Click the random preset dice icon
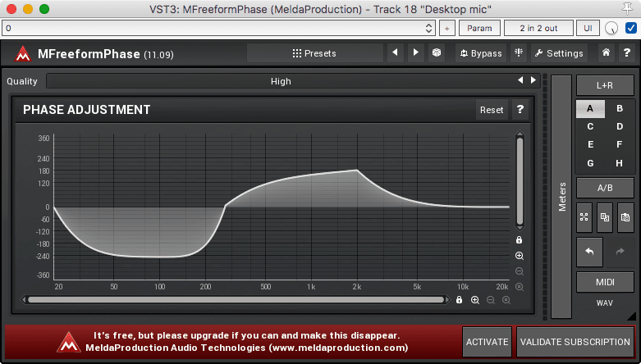Screen dimensions: 641x364 437,53
